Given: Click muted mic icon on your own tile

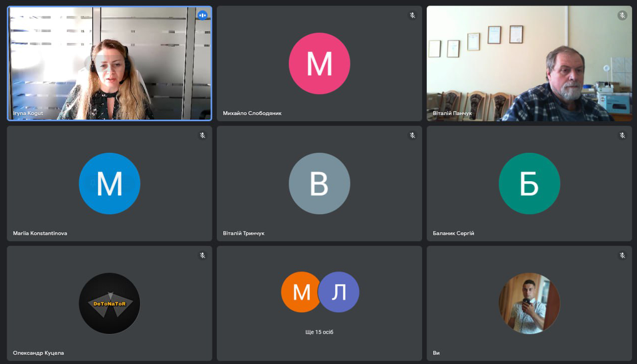Looking at the screenshot, I should 622,255.
